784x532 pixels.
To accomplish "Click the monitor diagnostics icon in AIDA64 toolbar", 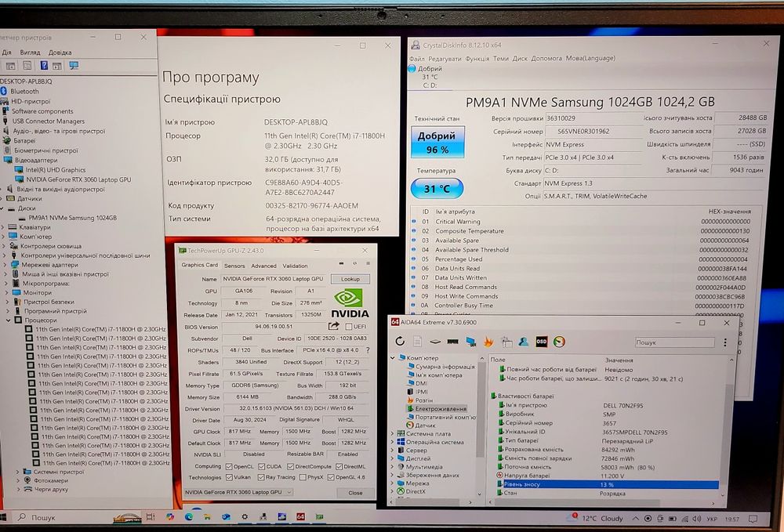I will 471,342.
